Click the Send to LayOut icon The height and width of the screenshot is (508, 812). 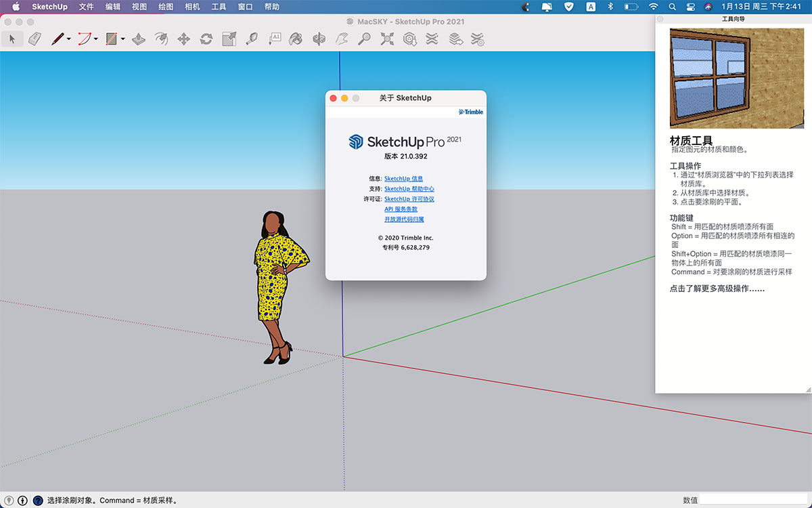click(x=455, y=39)
